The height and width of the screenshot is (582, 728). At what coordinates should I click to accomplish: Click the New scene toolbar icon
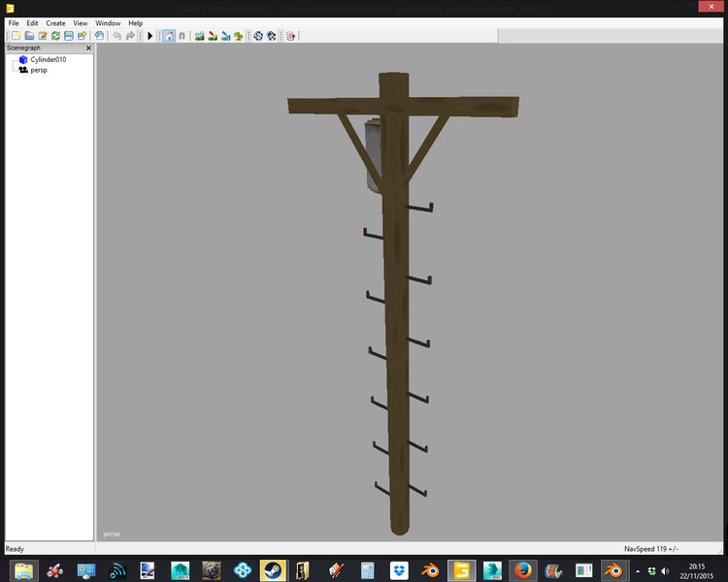16,36
